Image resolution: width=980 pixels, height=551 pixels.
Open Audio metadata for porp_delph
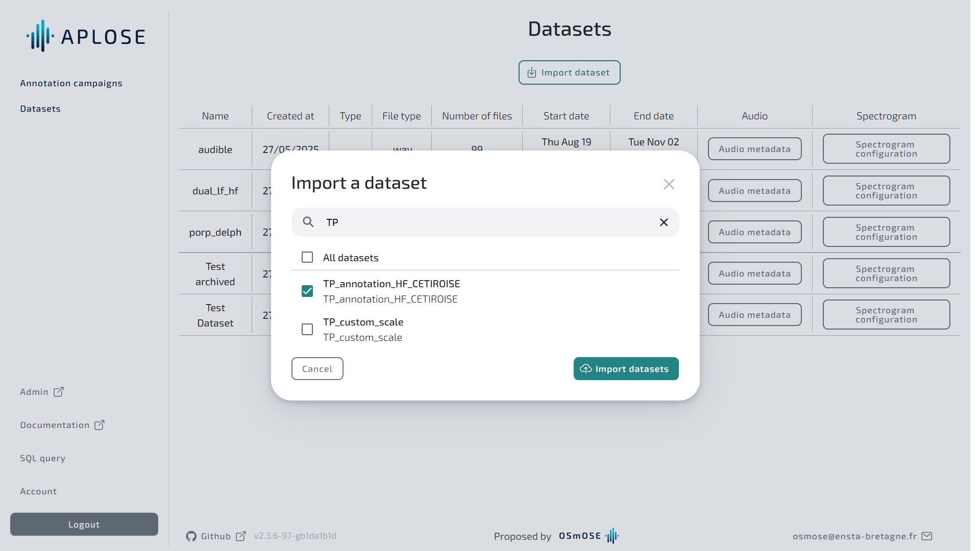pyautogui.click(x=754, y=232)
